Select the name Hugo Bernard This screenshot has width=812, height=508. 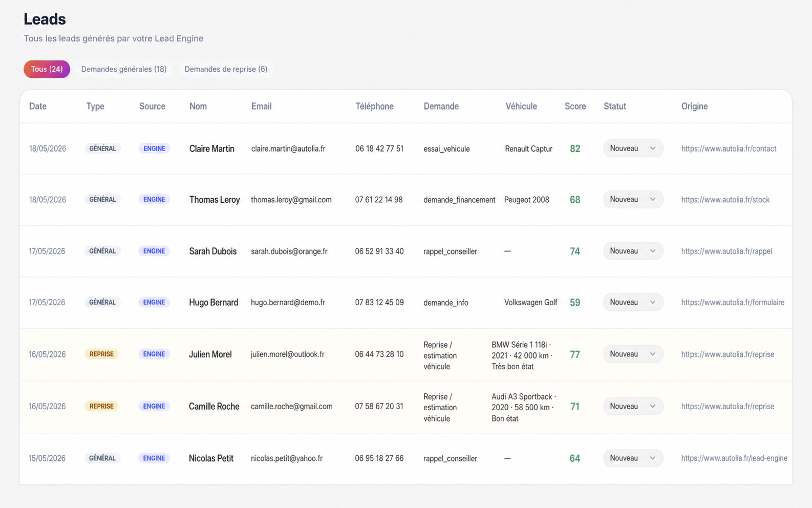click(213, 302)
